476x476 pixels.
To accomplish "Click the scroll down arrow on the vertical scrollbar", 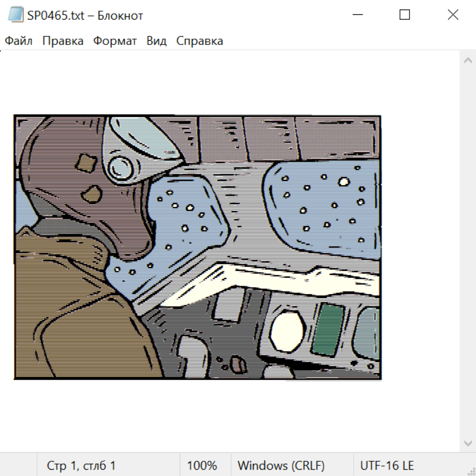I will [468, 443].
